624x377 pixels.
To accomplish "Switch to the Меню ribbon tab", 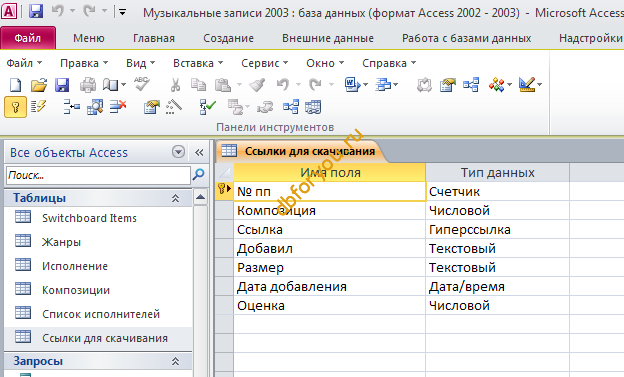I will [x=89, y=38].
